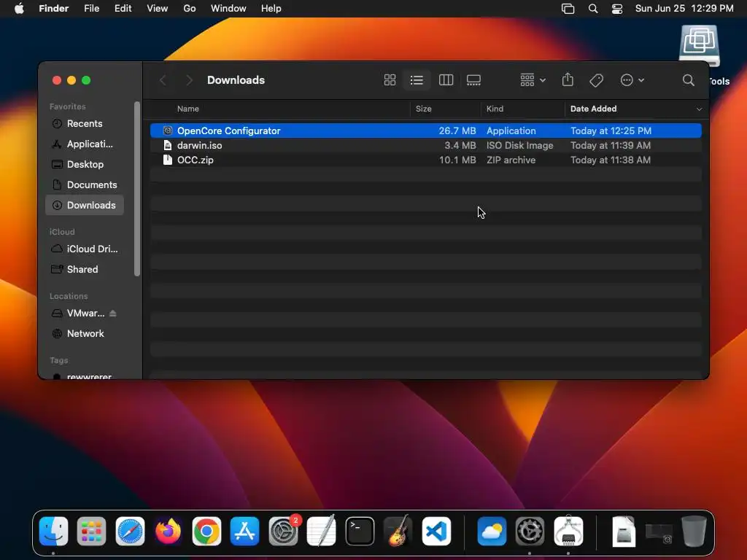This screenshot has height=560, width=747.
Task: Launch Firefox from the Dock
Action: tap(169, 531)
